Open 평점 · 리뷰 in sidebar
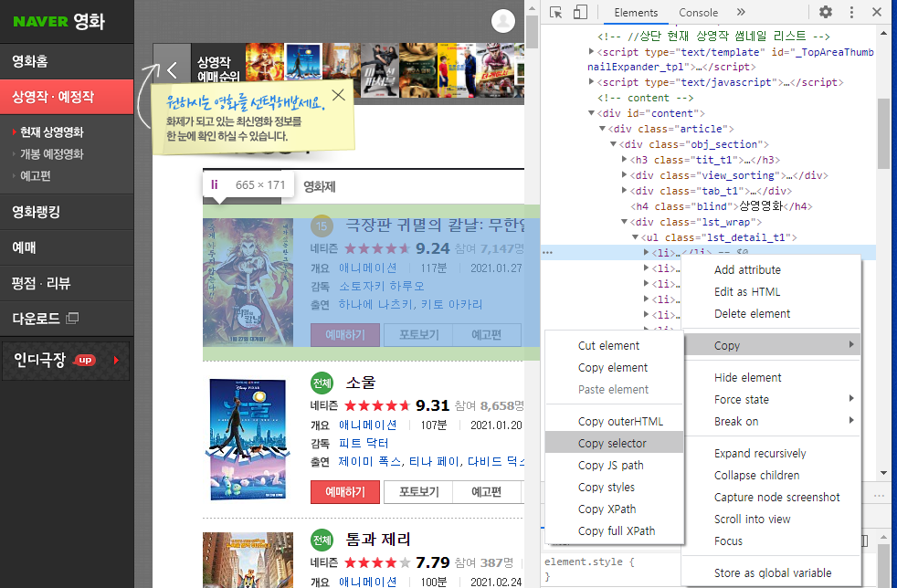Screen dimensions: 897x588 coord(67,283)
